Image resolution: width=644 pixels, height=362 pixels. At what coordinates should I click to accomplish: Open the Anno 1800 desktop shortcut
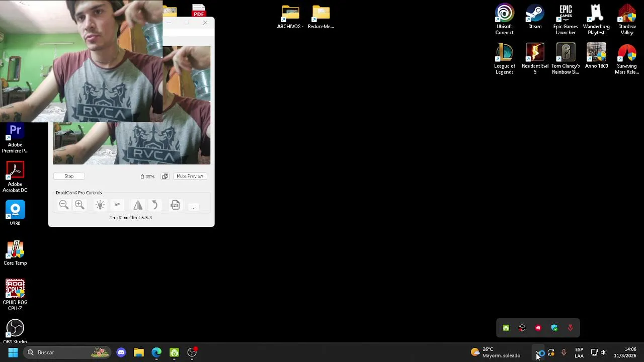(596, 56)
